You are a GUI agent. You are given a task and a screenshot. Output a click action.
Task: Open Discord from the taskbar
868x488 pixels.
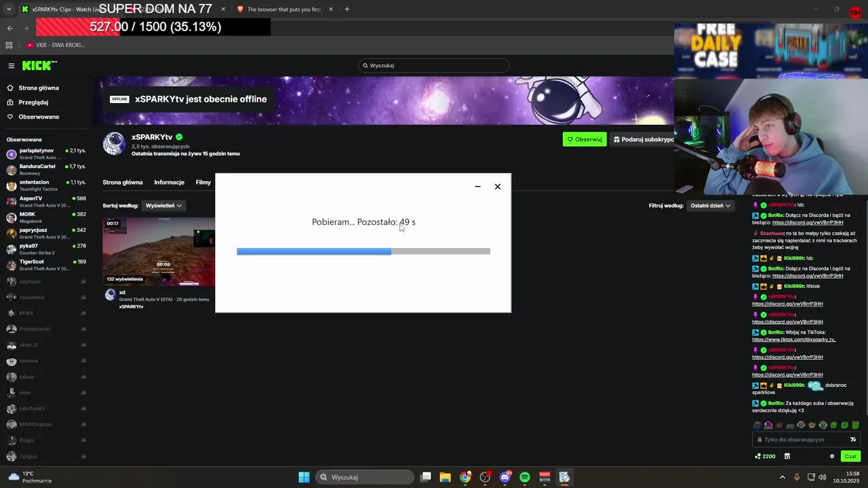(505, 477)
